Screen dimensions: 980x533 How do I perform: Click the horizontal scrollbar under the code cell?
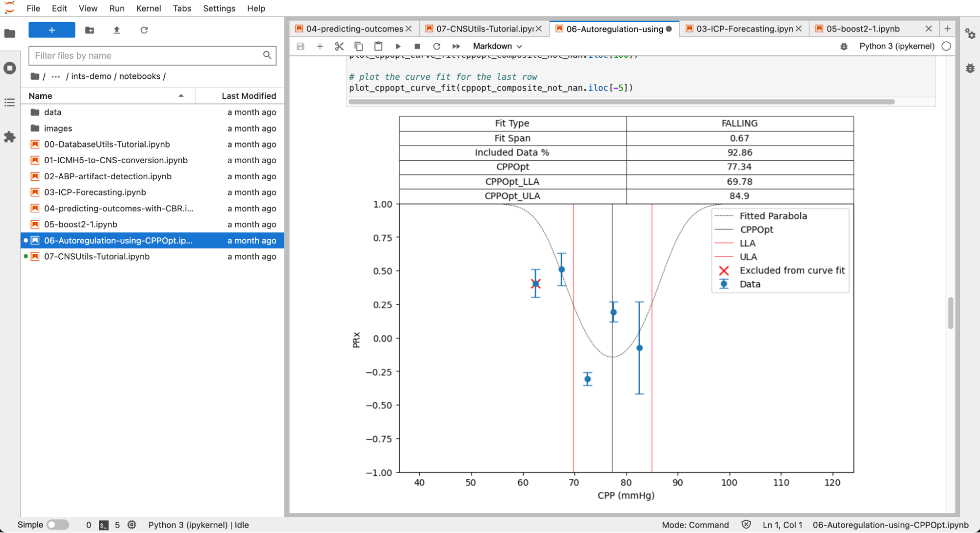point(621,102)
